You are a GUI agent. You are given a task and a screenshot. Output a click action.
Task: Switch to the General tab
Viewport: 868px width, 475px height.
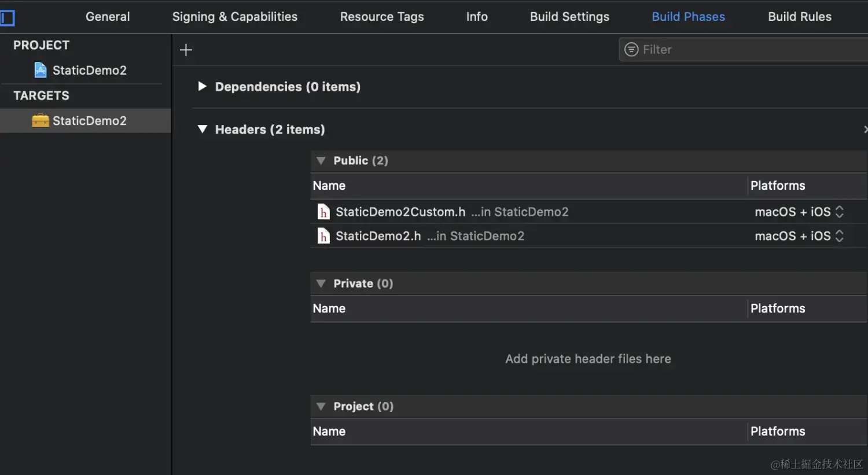point(108,17)
